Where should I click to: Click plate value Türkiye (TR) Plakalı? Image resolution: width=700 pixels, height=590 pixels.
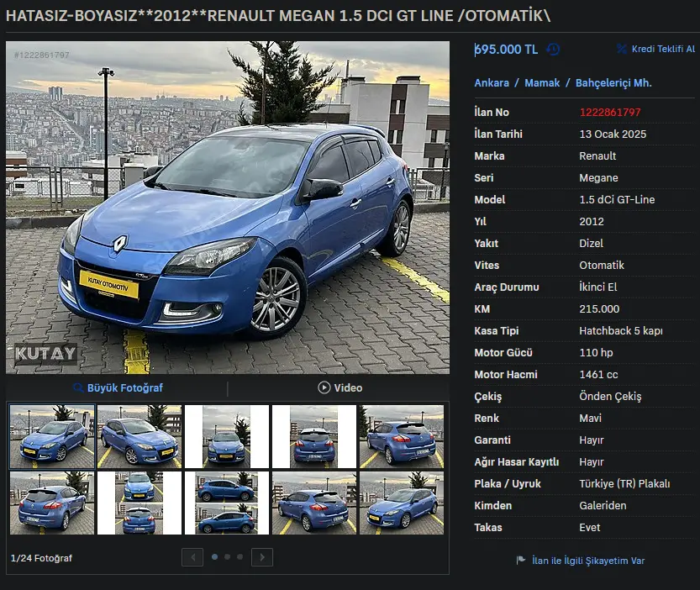click(624, 484)
